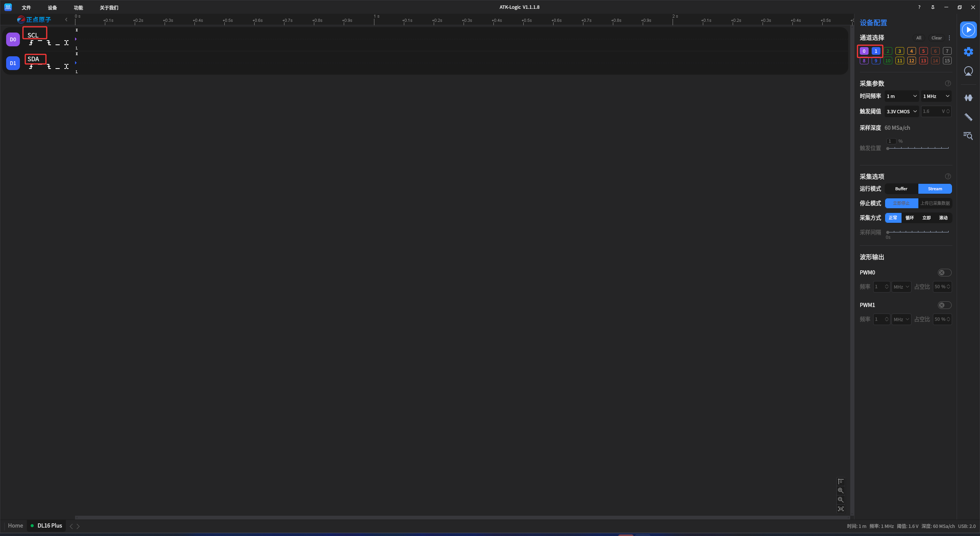Open the 设备 menu
This screenshot has height=536, width=980.
coord(52,8)
